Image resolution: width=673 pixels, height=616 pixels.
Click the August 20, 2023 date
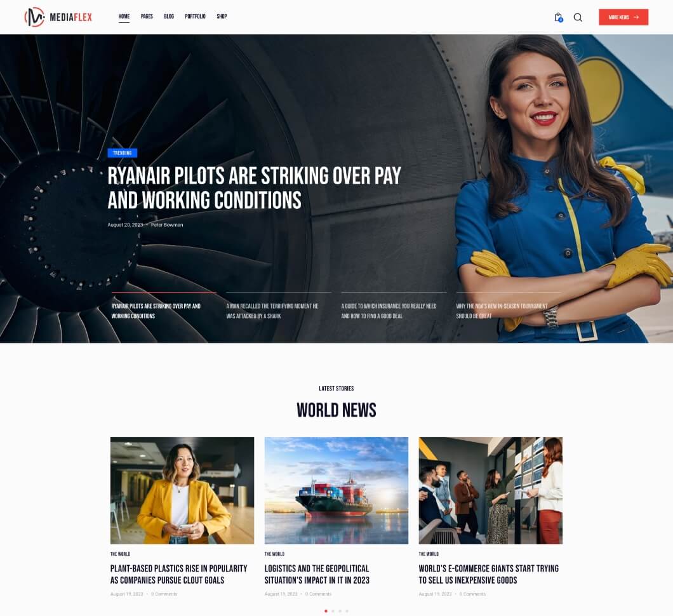pyautogui.click(x=125, y=225)
